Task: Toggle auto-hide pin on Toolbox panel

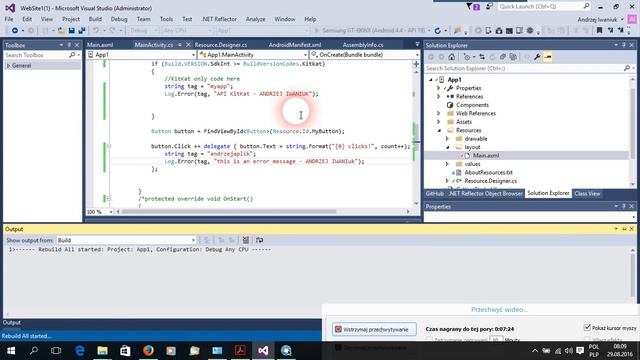Action: (69, 45)
